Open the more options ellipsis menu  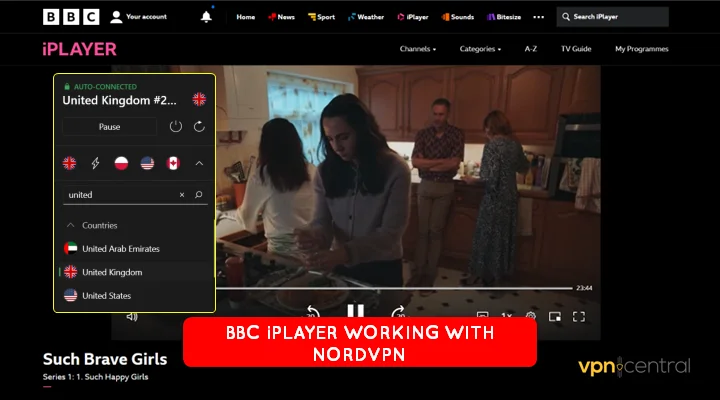pos(539,17)
